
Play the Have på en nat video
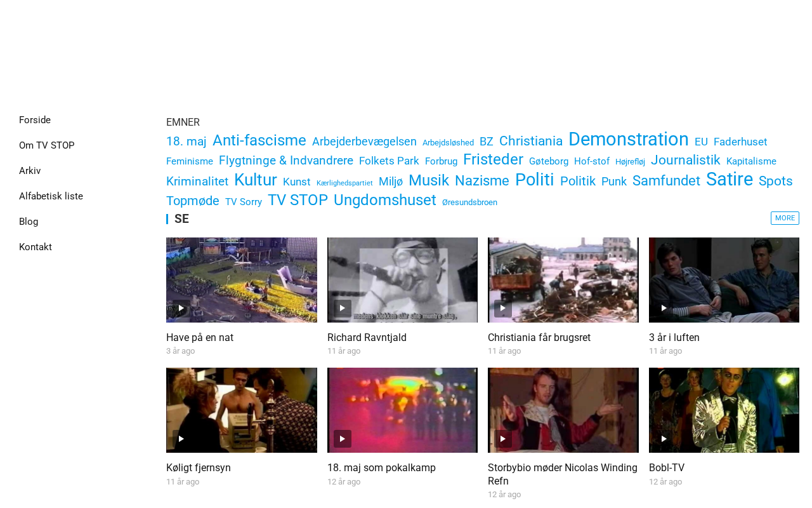(x=181, y=309)
